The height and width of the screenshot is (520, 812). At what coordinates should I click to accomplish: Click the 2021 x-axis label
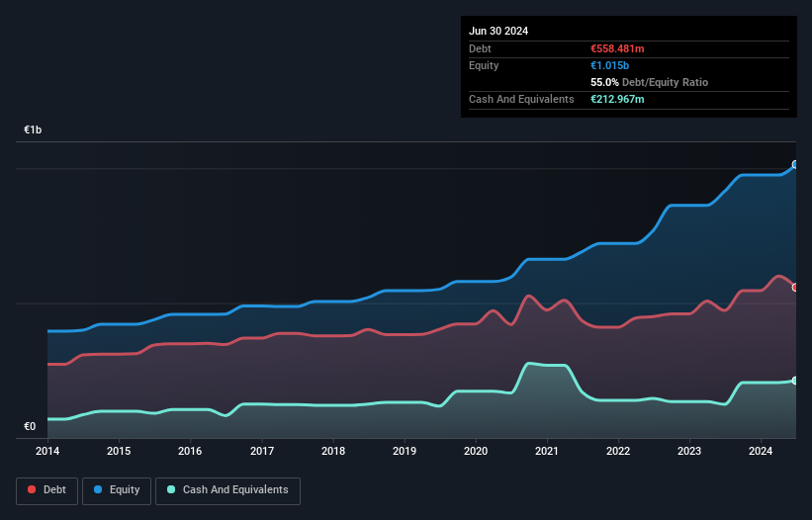coord(546,451)
